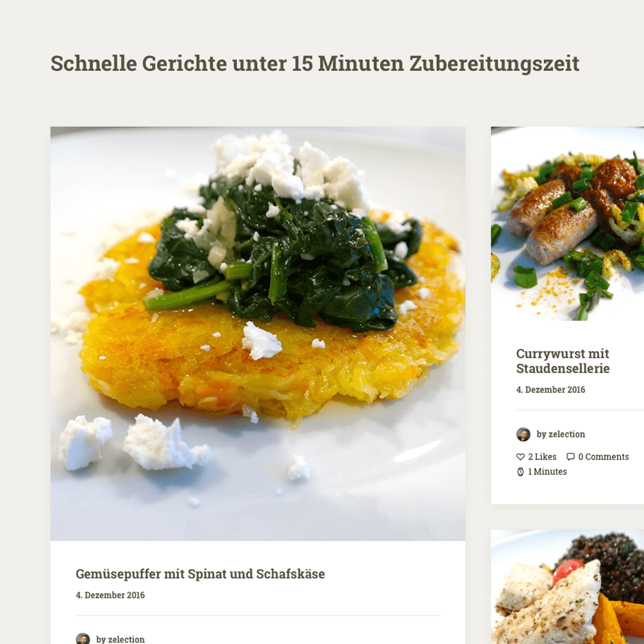Open Gemüsepuffer mit Spinat und Schafskäse title

200,574
